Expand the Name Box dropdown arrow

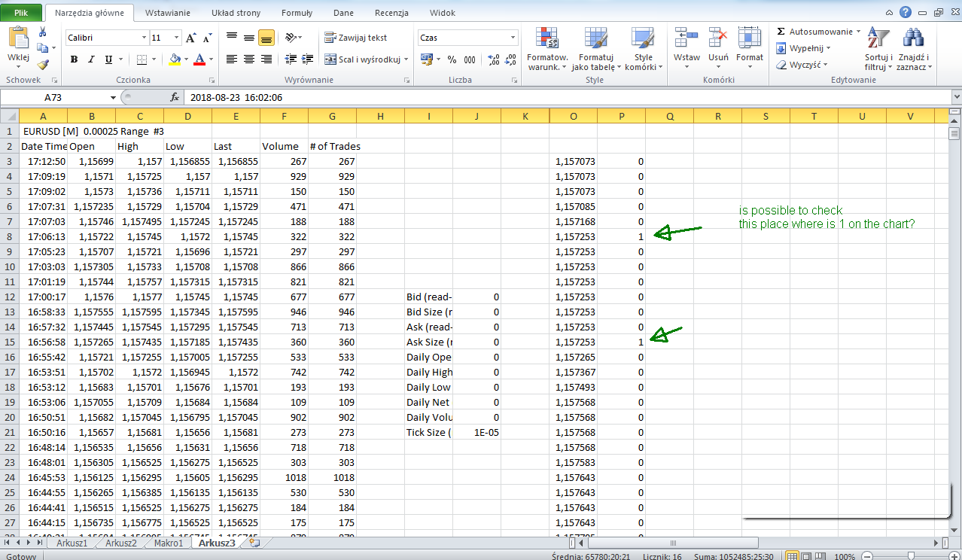pos(114,97)
